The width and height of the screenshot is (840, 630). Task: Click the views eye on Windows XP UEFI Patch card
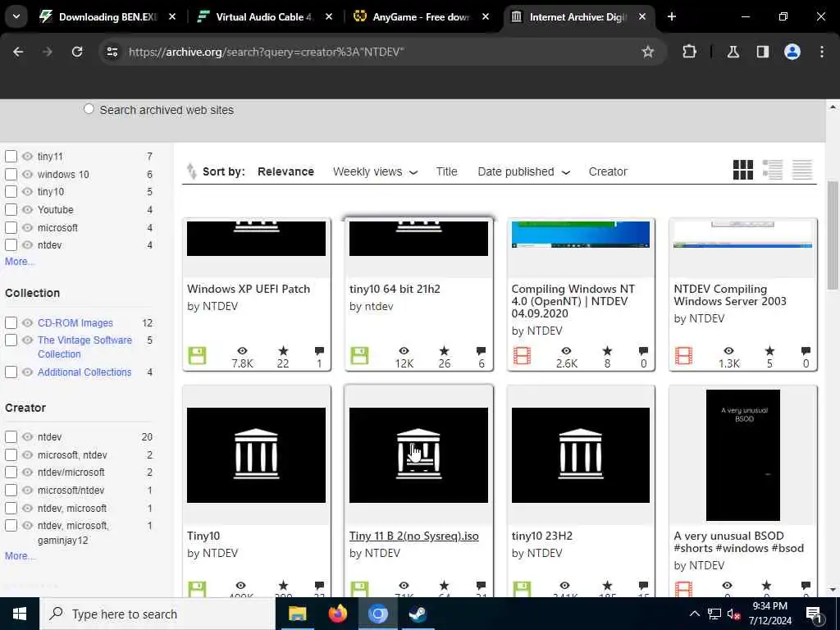click(x=242, y=351)
